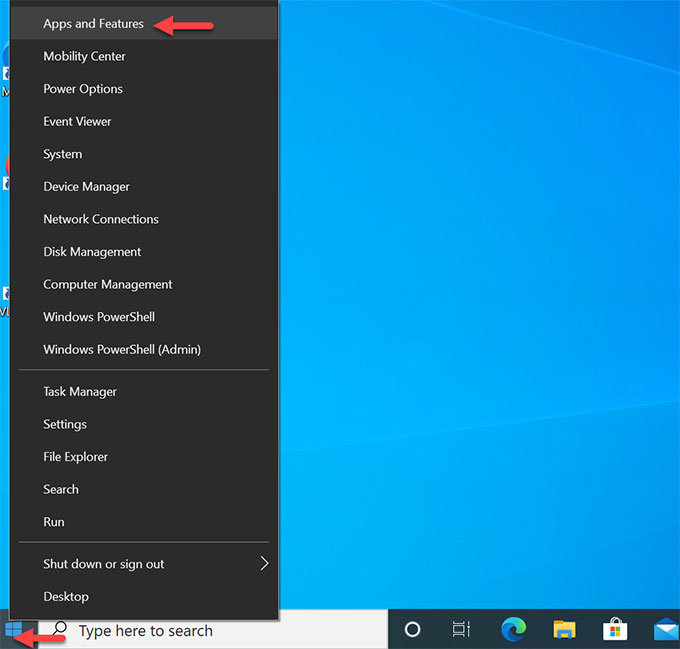Image resolution: width=680 pixels, height=649 pixels.
Task: Launch Event Viewer
Action: 144,121
